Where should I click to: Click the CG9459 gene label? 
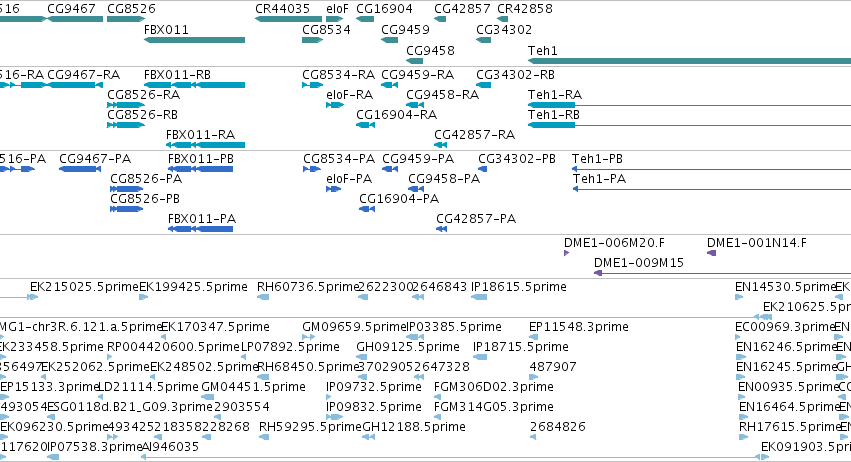coord(405,30)
